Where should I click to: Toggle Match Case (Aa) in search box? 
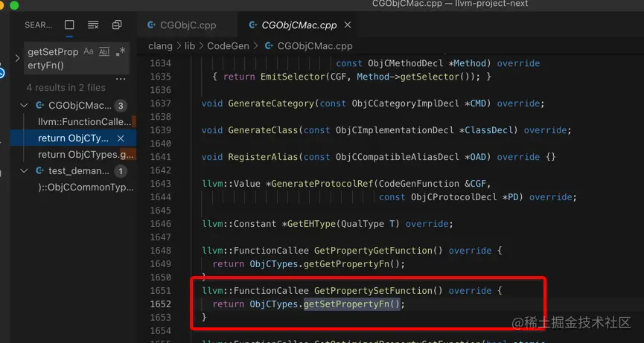tap(89, 51)
